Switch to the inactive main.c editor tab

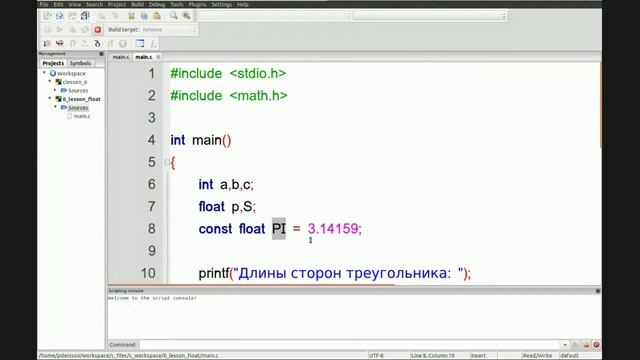[x=121, y=57]
